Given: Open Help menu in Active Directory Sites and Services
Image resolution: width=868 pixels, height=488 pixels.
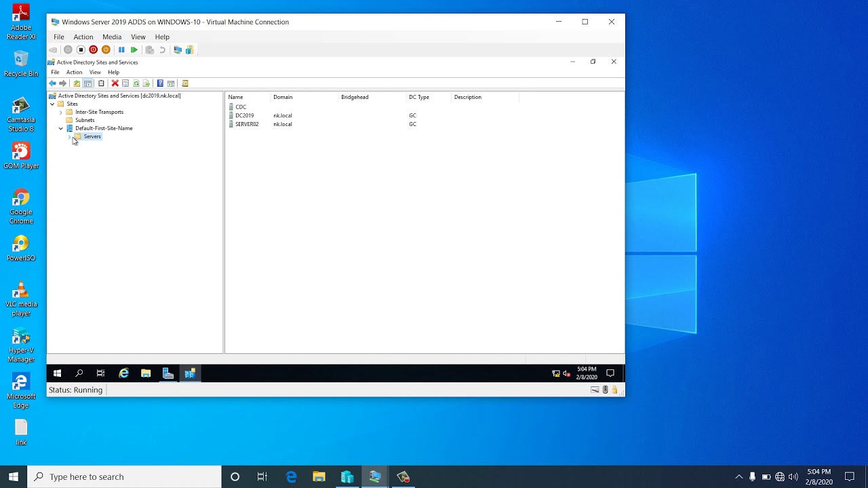Looking at the screenshot, I should [114, 73].
